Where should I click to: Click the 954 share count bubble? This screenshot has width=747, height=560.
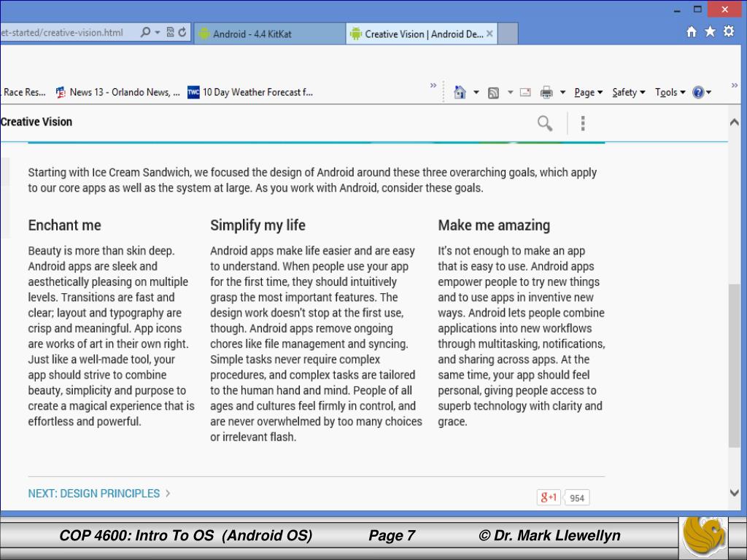pos(576,498)
